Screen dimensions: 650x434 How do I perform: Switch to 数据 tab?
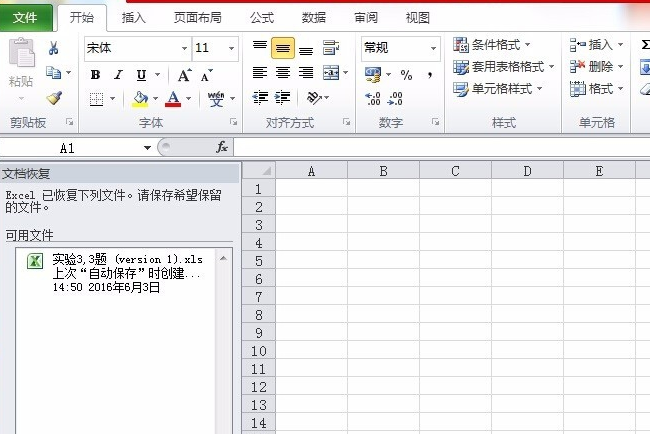point(314,17)
